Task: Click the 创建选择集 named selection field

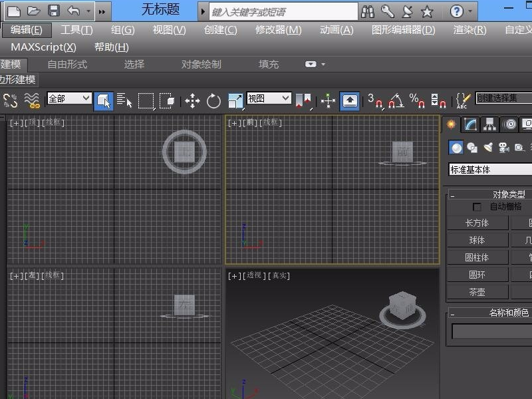Action: tap(504, 98)
